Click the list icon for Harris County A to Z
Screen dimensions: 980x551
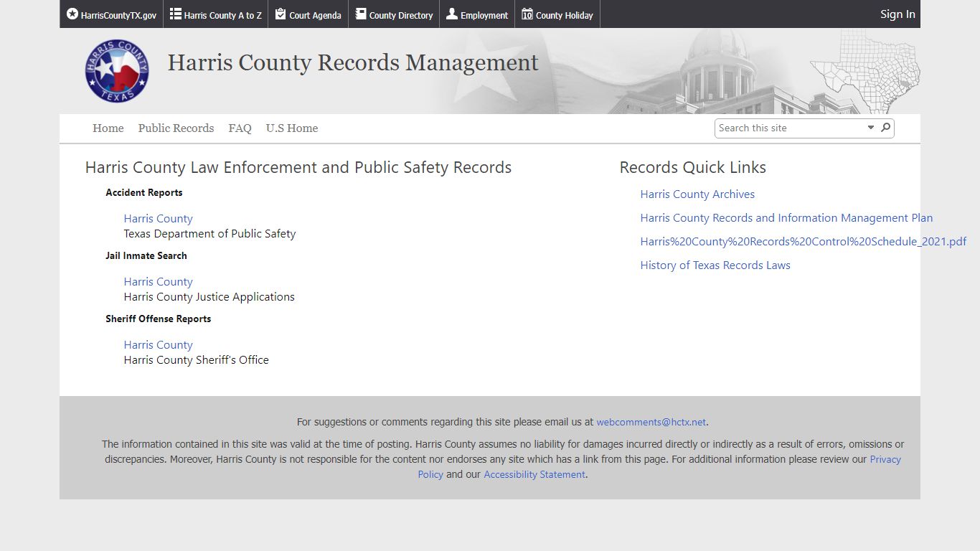175,14
